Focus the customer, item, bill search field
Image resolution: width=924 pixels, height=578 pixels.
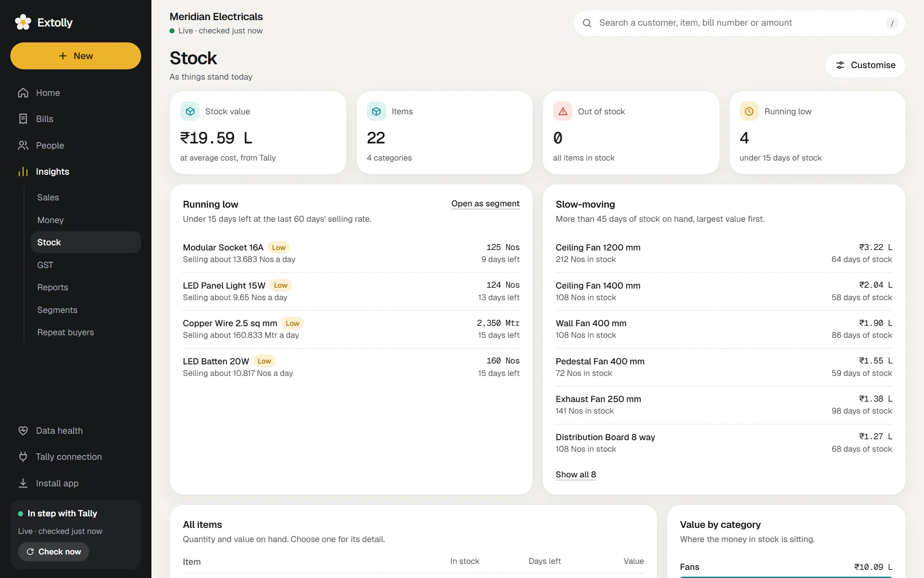click(739, 23)
